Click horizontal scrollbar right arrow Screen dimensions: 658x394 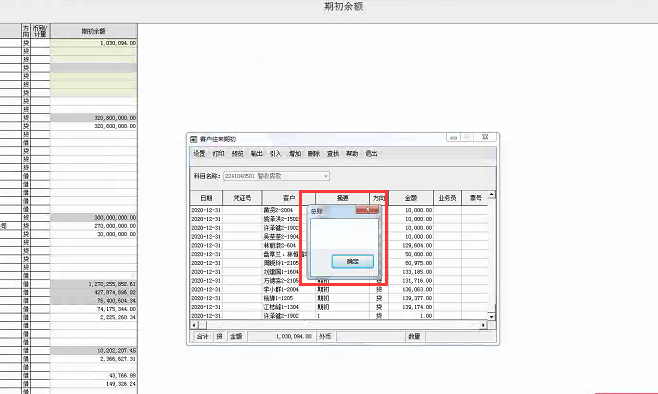pos(483,325)
